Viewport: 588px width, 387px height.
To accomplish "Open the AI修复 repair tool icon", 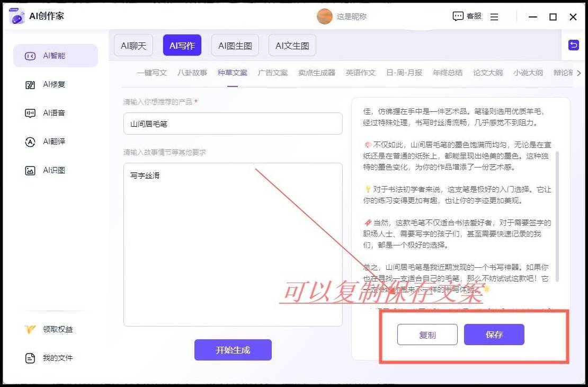I will [31, 84].
